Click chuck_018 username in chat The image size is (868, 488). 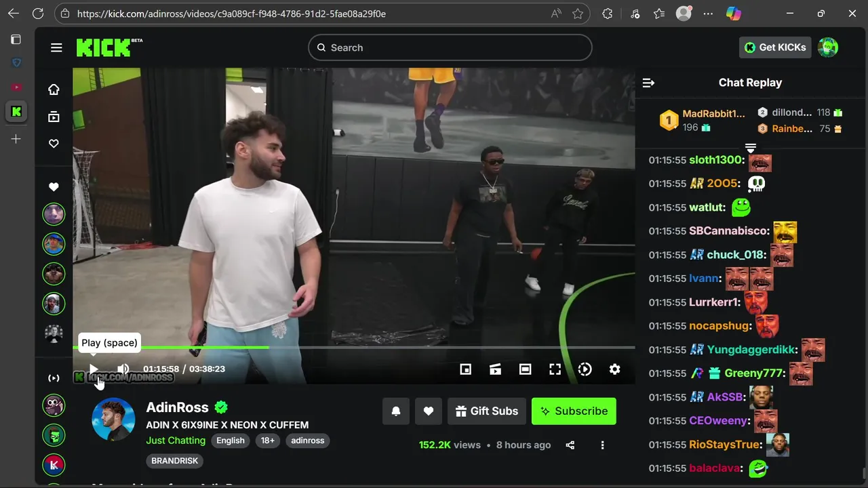coord(736,255)
